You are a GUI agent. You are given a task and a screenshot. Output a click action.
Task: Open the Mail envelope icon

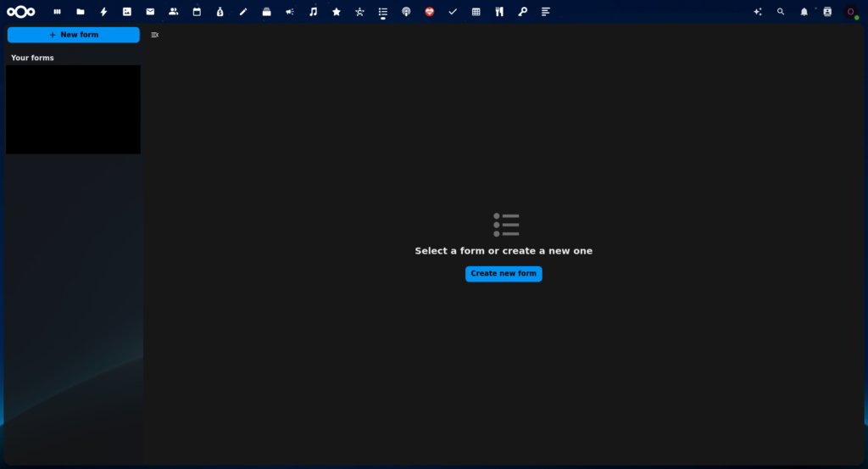pos(150,12)
